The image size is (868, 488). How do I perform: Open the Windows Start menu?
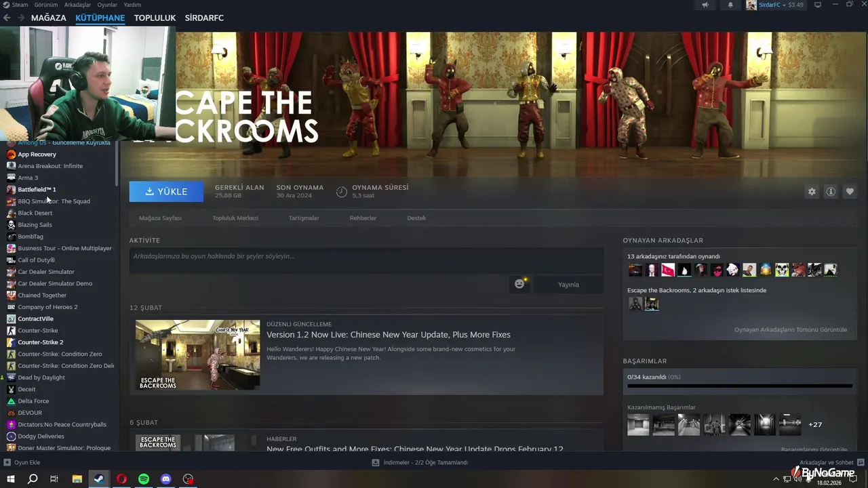point(11,479)
